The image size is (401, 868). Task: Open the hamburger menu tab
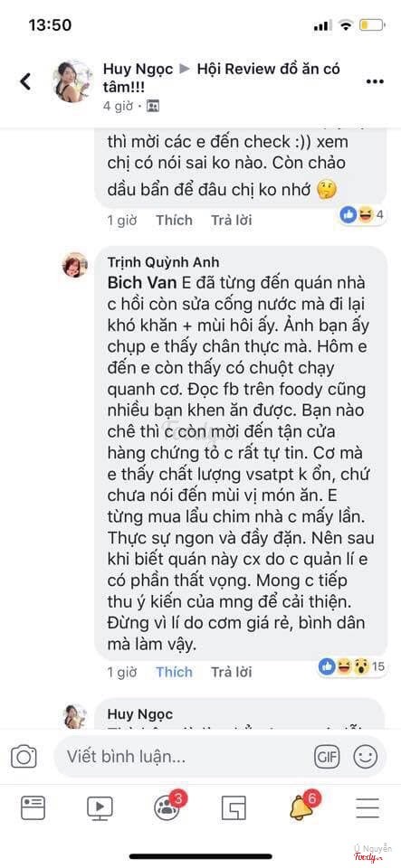(368, 808)
